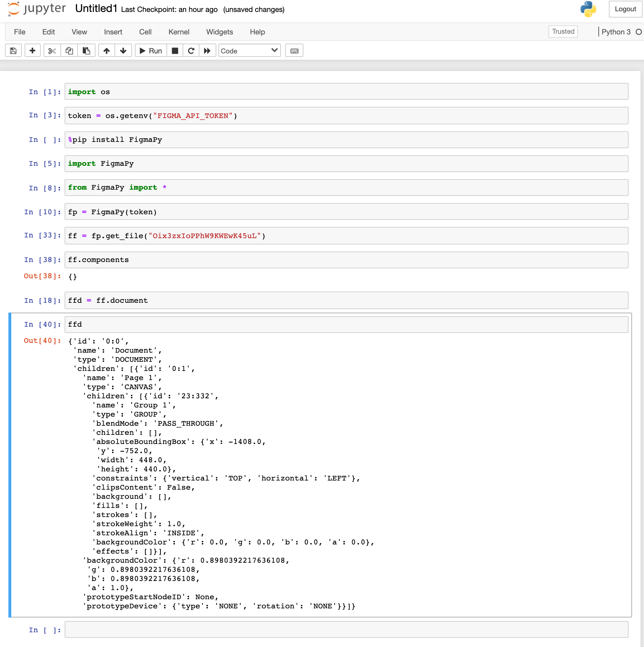Restart kernel and run all fast-forward icon

[x=207, y=51]
